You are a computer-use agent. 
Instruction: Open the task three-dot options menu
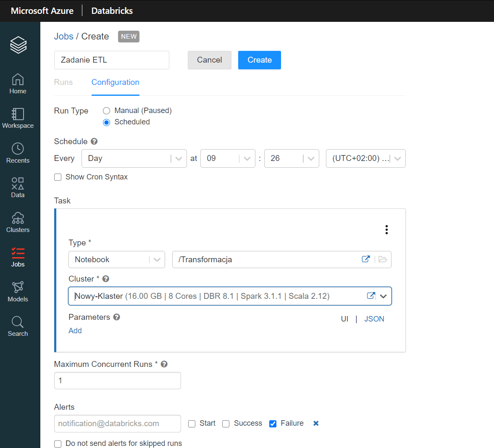pos(386,229)
